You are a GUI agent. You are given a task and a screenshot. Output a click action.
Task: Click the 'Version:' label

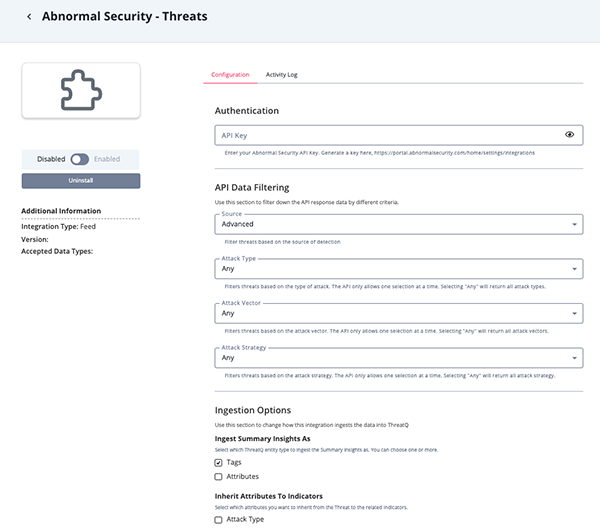click(x=35, y=240)
